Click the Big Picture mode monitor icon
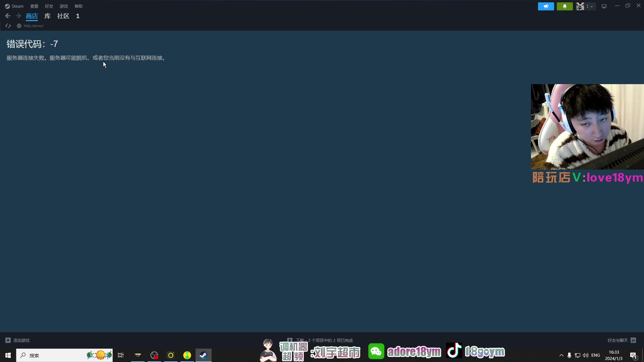 point(604,6)
